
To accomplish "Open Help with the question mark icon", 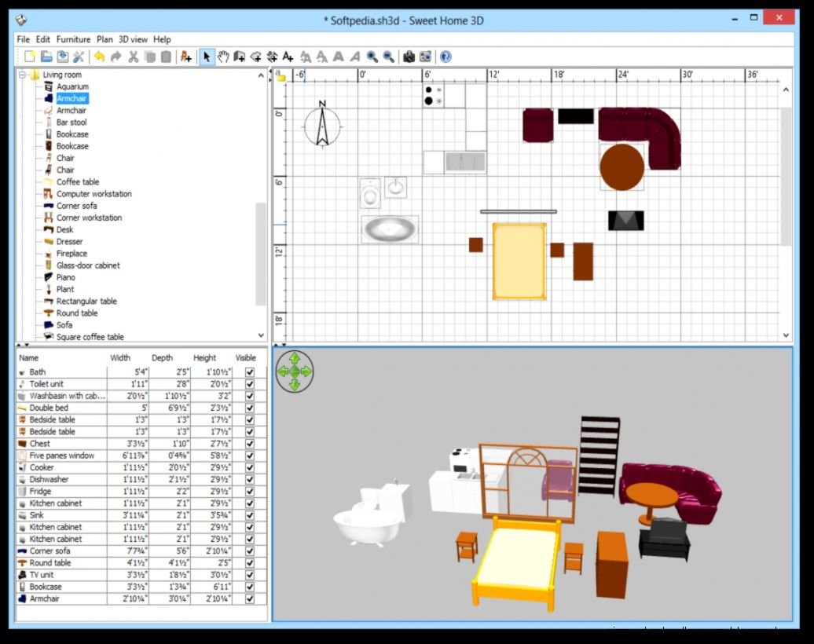I will click(x=445, y=57).
